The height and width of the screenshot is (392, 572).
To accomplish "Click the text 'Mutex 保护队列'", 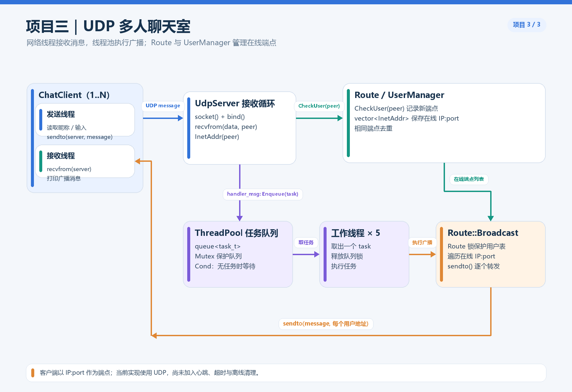I will (x=218, y=256).
